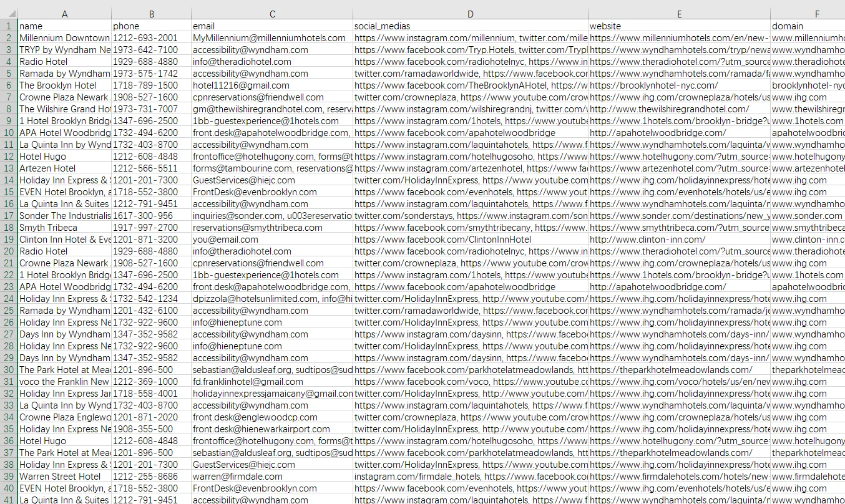Select the 'Millennium Downtown' name cell

pyautogui.click(x=65, y=38)
